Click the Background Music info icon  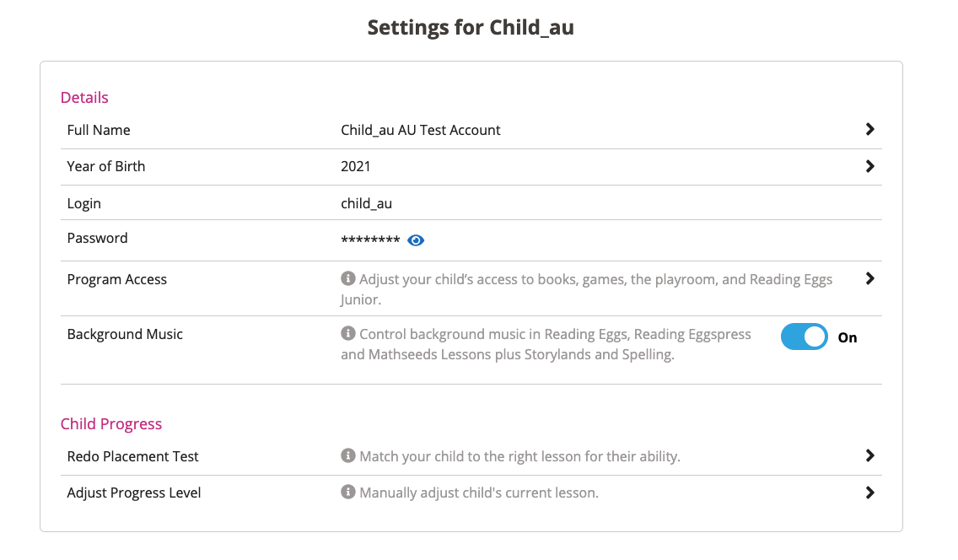pos(347,334)
